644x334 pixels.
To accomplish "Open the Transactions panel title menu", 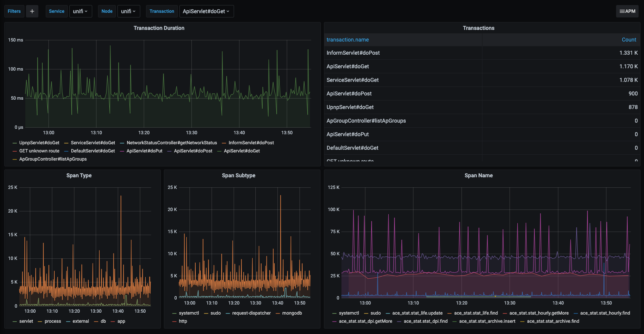I will [479, 28].
